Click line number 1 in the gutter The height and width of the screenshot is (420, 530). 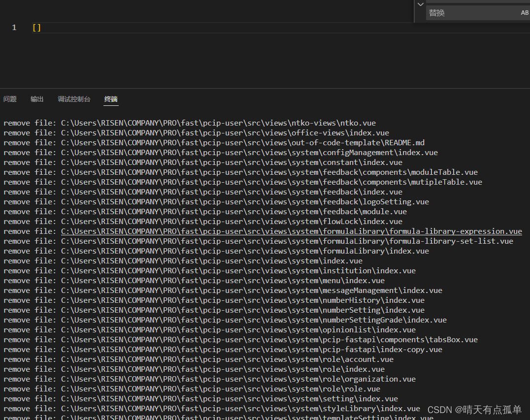coord(14,28)
